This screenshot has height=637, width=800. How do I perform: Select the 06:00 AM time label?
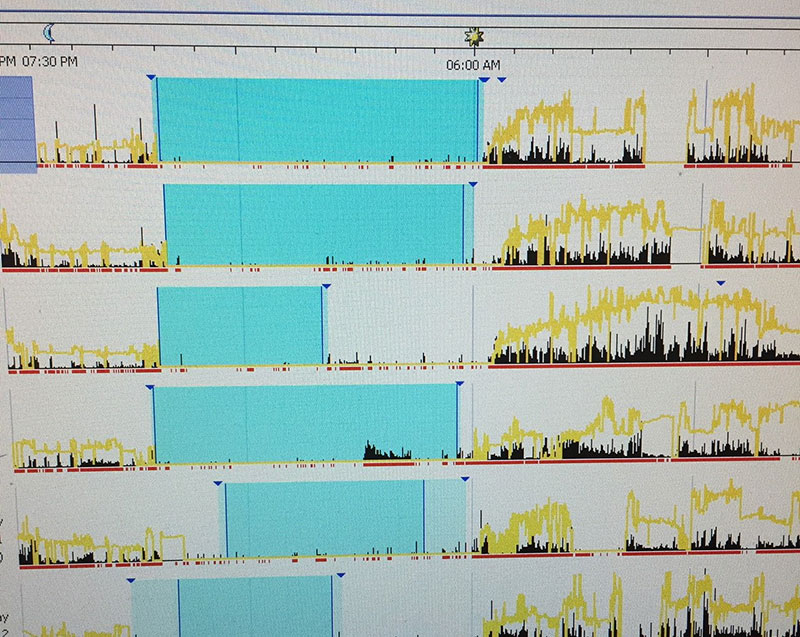473,65
